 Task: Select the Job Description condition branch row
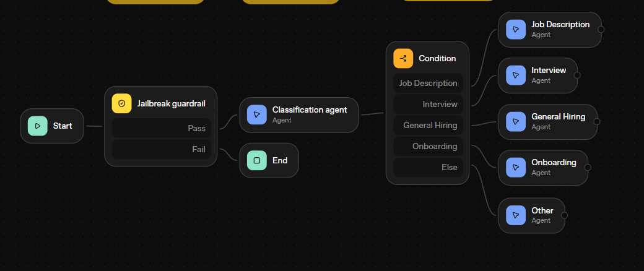428,83
